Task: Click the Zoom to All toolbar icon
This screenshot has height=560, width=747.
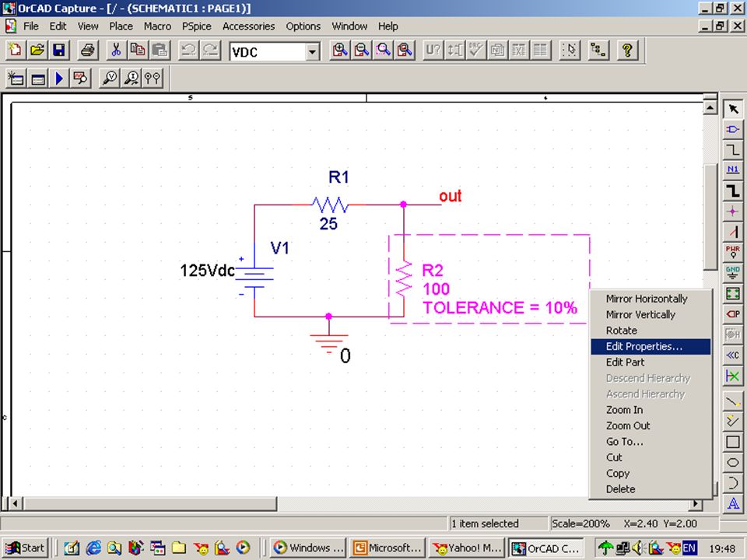Action: (x=405, y=50)
